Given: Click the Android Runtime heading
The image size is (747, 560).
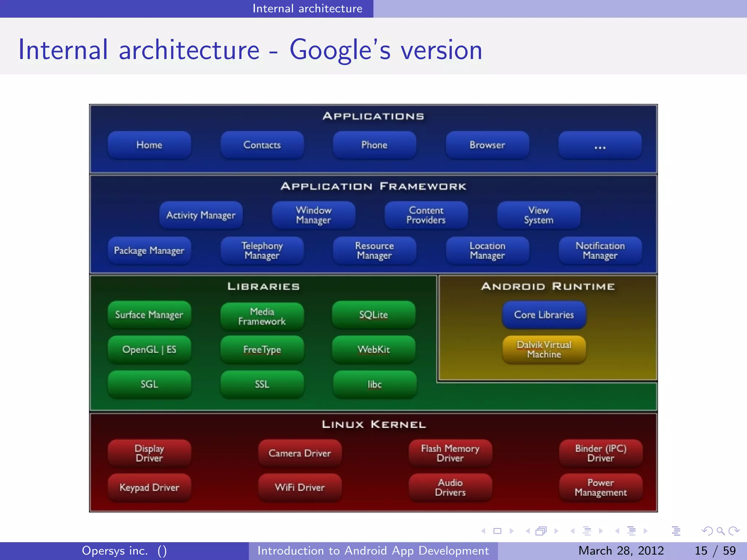Looking at the screenshot, I should pyautogui.click(x=548, y=286).
